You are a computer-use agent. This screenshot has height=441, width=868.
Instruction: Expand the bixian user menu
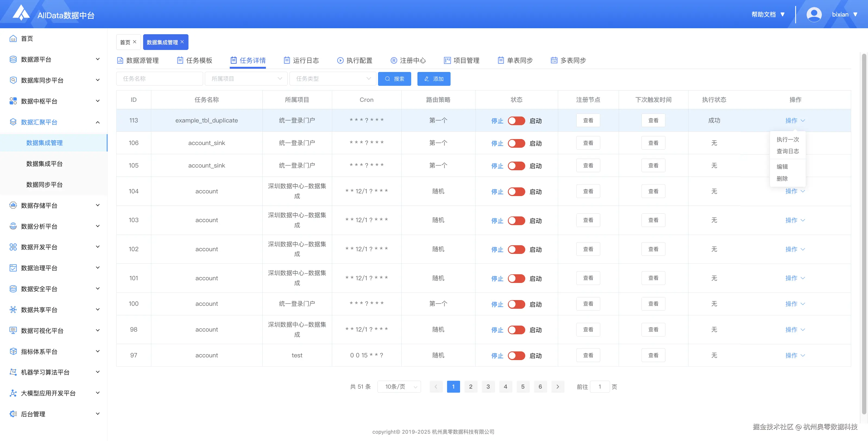[845, 14]
